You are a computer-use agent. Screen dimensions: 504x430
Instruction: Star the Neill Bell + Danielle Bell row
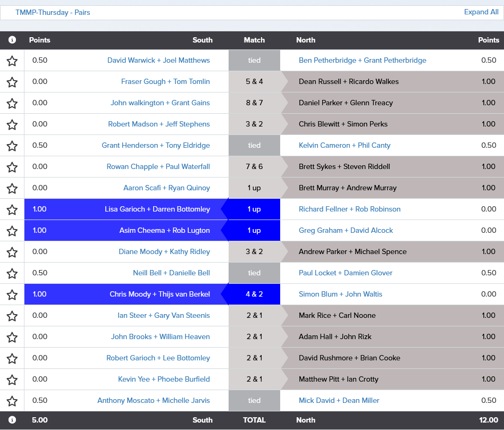[12, 273]
